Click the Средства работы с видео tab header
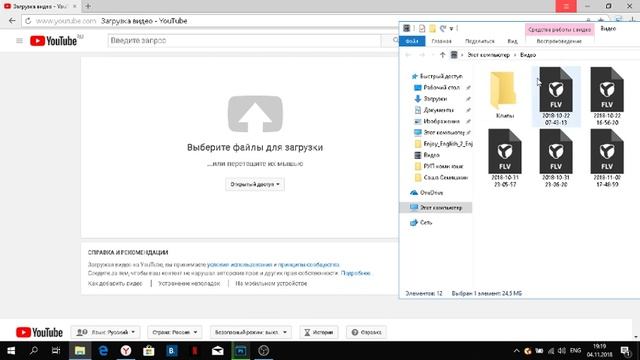Image resolution: width=640 pixels, height=360 pixels. click(x=559, y=29)
